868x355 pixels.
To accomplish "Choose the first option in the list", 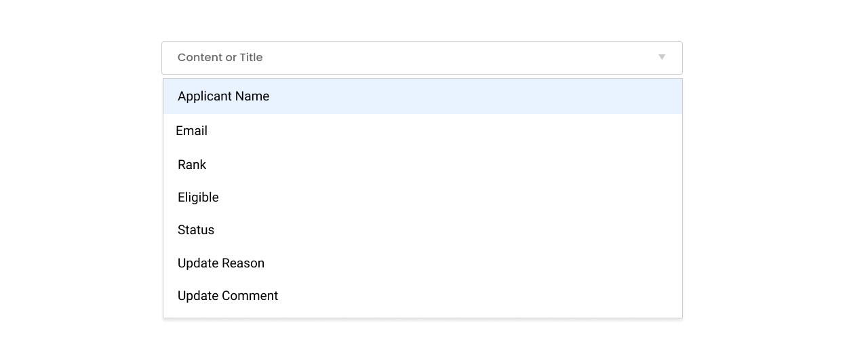I will (x=223, y=96).
